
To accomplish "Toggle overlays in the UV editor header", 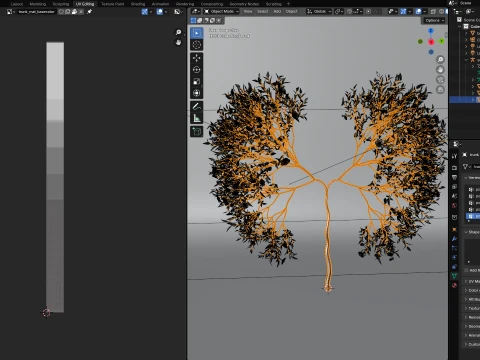I will tap(160, 12).
